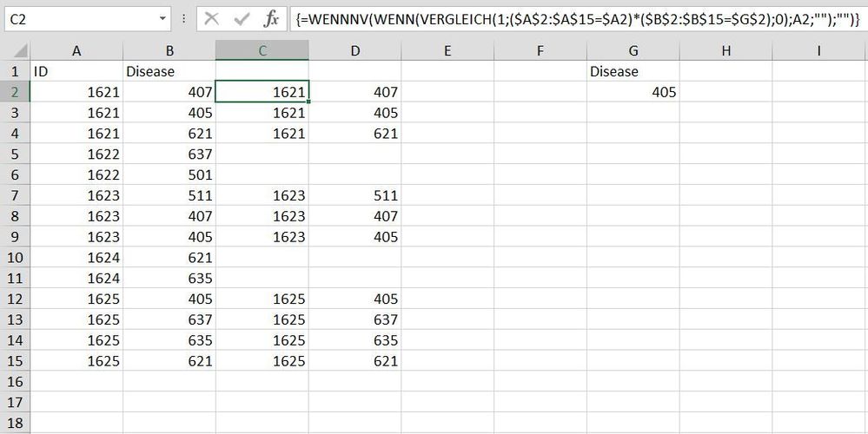
Task: Click the Disease header cell in column B
Action: [169, 71]
